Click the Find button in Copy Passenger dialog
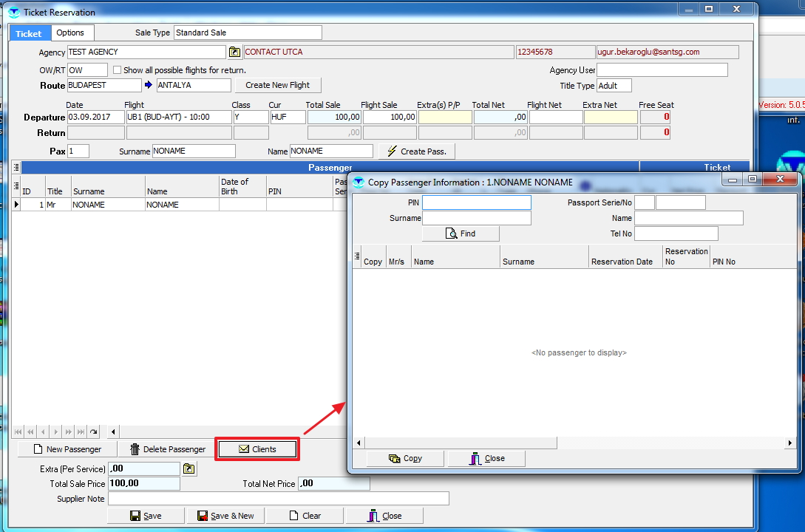 tap(461, 233)
